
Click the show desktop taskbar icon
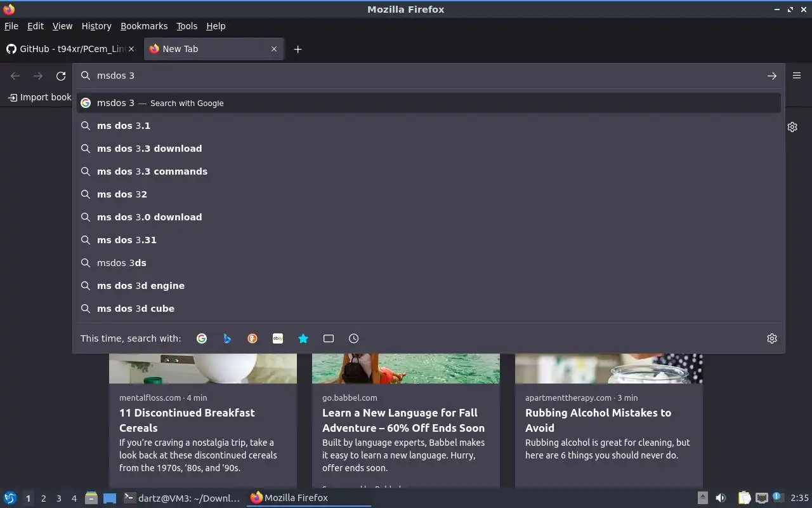point(110,498)
